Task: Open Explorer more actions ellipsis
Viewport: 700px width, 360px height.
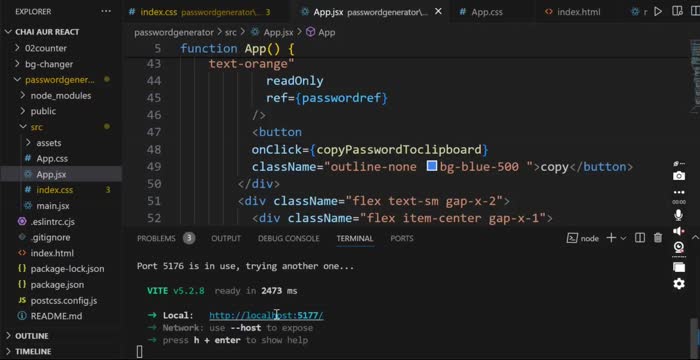Action: click(x=106, y=12)
